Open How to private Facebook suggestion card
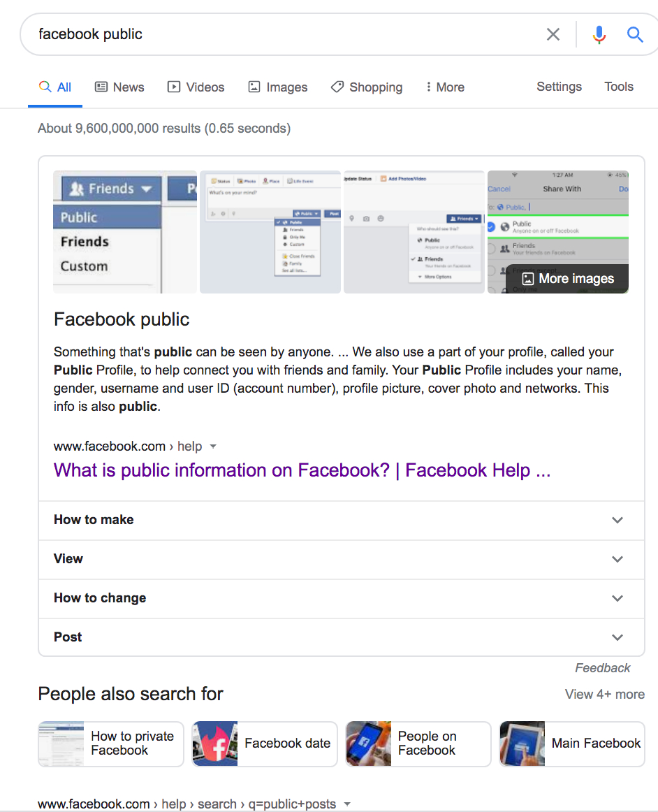 coord(111,744)
